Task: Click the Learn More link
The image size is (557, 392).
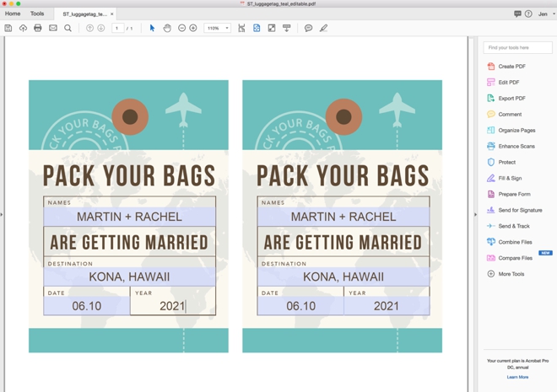Action: [517, 377]
